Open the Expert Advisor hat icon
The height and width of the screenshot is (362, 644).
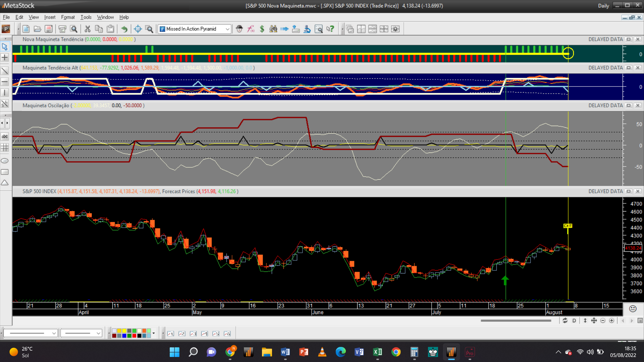point(239,29)
